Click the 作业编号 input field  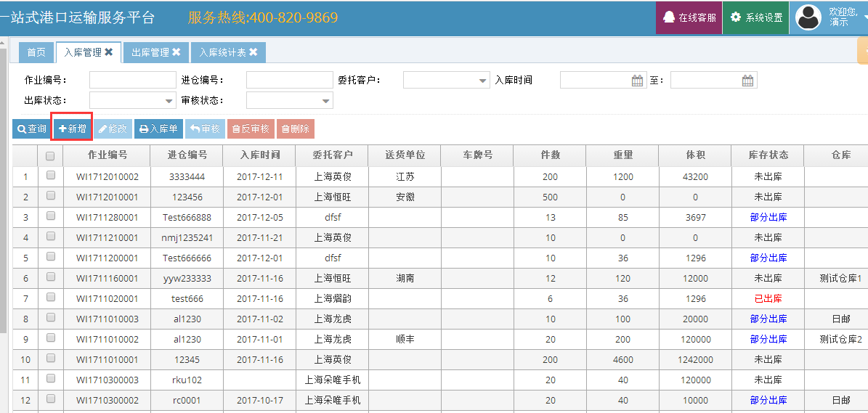point(132,80)
